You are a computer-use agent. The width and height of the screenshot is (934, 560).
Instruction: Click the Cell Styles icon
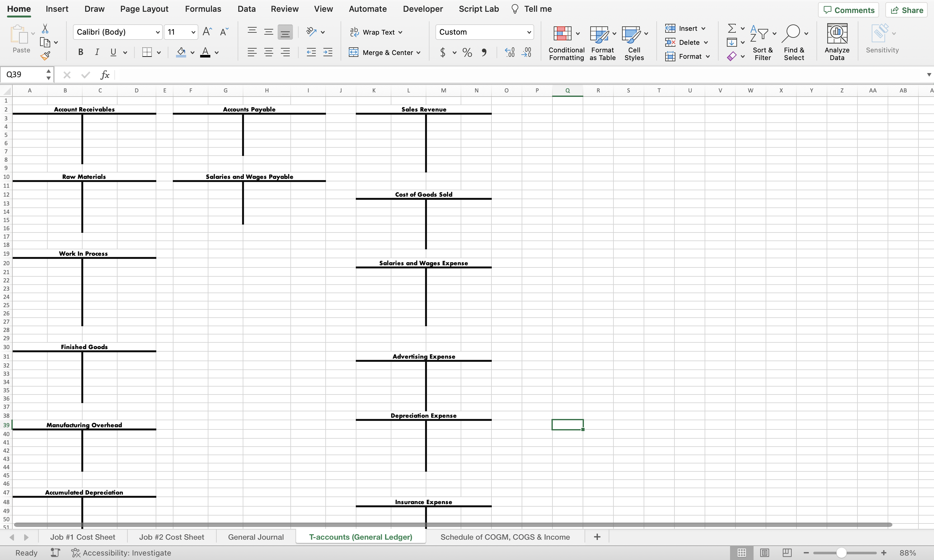pyautogui.click(x=634, y=41)
